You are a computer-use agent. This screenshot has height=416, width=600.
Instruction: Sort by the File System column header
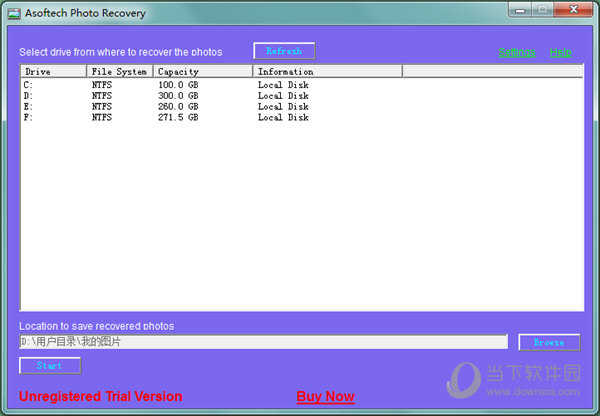click(120, 71)
